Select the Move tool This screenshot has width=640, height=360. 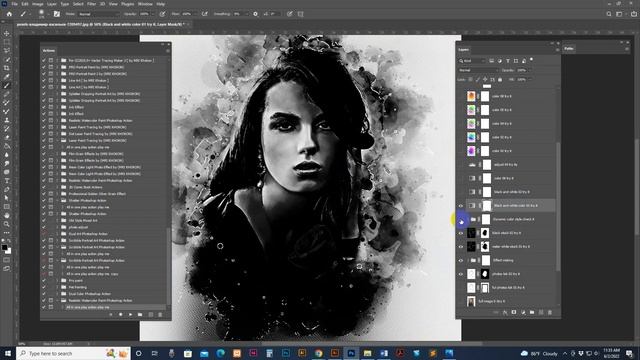[7, 33]
